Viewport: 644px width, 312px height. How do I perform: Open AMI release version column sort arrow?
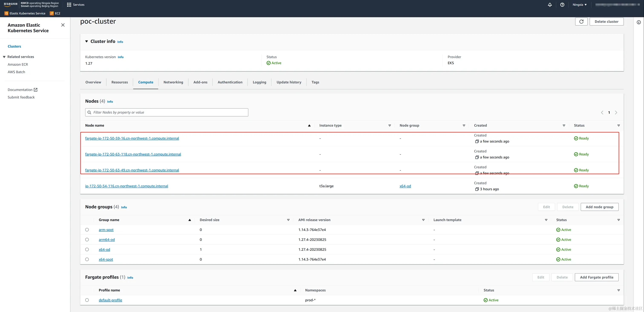[424, 220]
